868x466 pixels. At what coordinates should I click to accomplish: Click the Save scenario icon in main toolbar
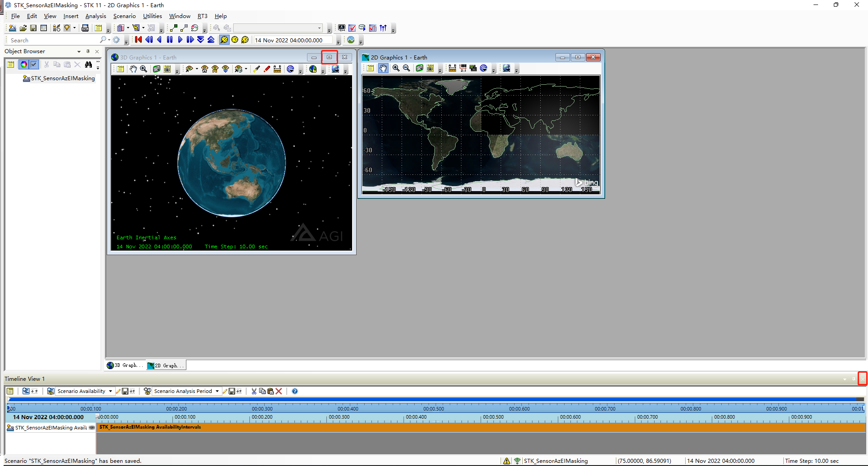point(33,28)
